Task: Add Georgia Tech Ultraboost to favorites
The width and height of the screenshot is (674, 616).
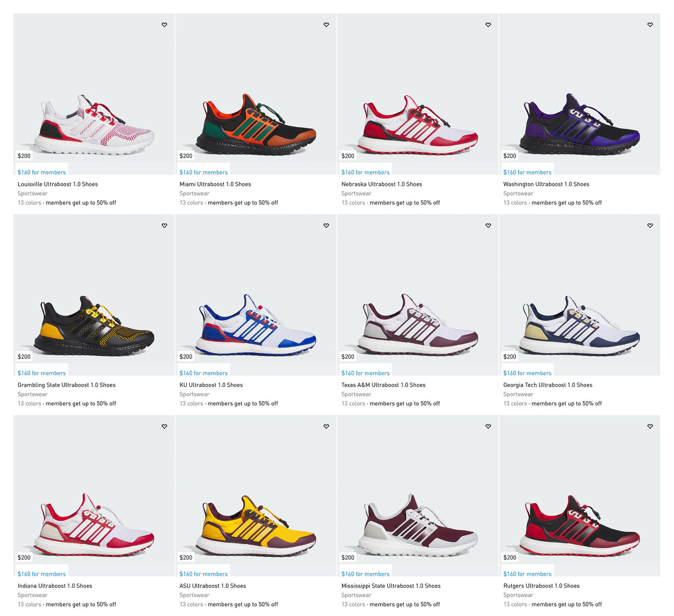Action: pyautogui.click(x=650, y=225)
